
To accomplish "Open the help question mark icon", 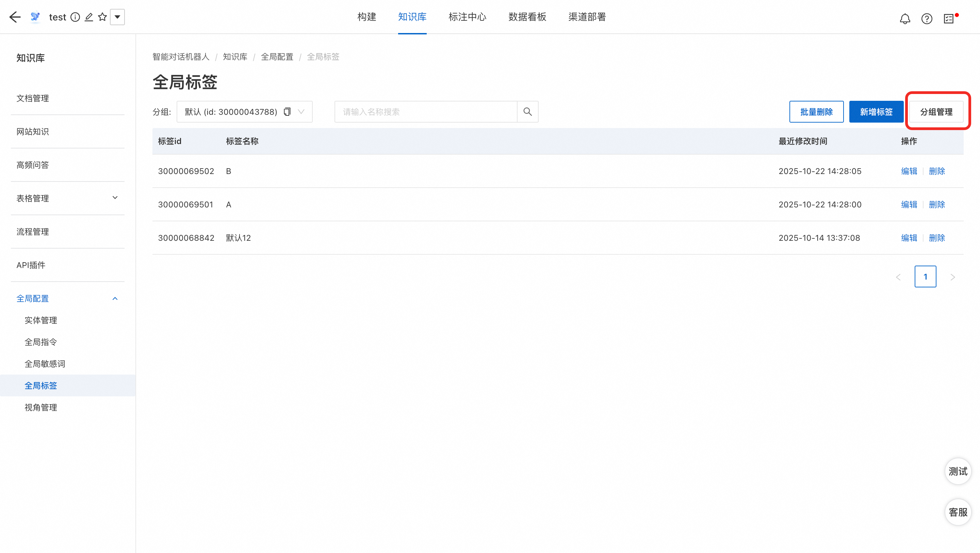I will pyautogui.click(x=926, y=19).
